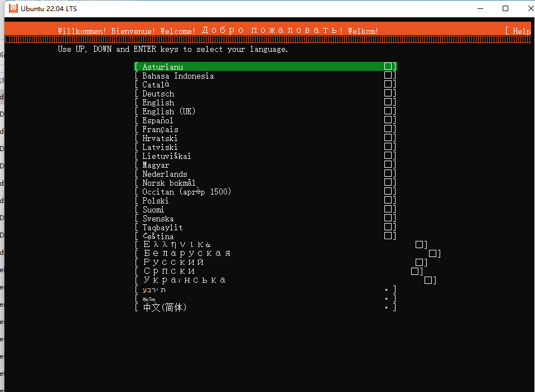Pick Norsk bokmål from the list

coord(266,182)
